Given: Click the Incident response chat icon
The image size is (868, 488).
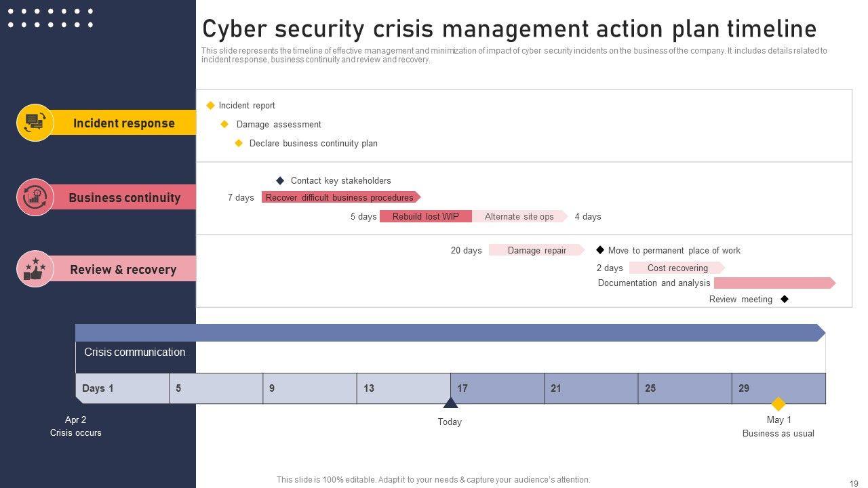Looking at the screenshot, I should 35,123.
